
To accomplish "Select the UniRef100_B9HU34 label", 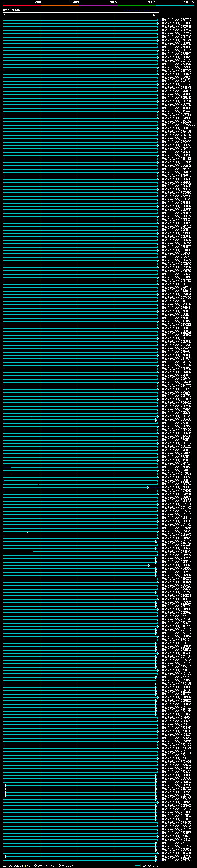I will pyautogui.click(x=176, y=94).
